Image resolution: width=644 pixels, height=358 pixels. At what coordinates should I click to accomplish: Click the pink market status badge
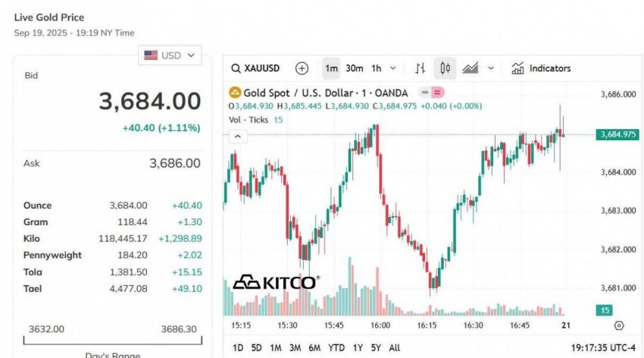(x=438, y=93)
